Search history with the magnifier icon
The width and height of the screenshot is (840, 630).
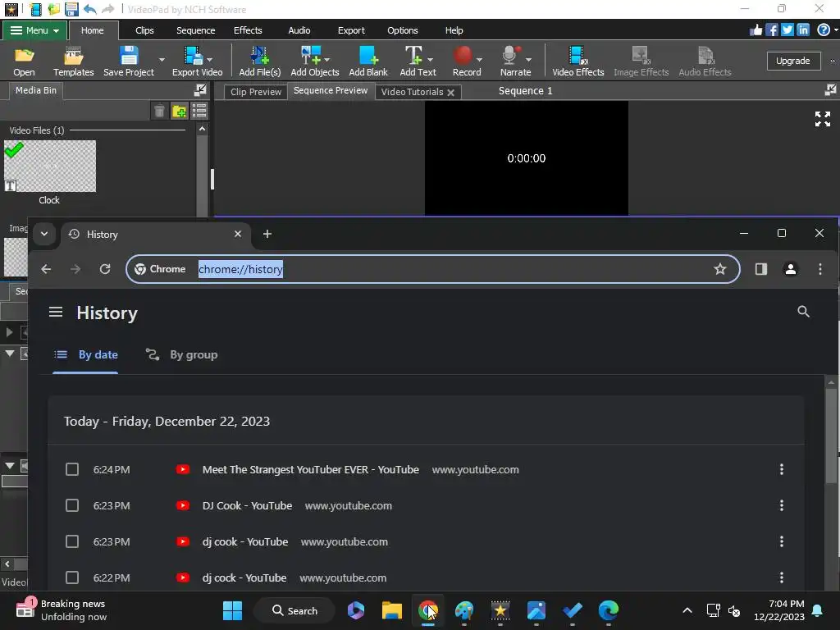pos(803,312)
